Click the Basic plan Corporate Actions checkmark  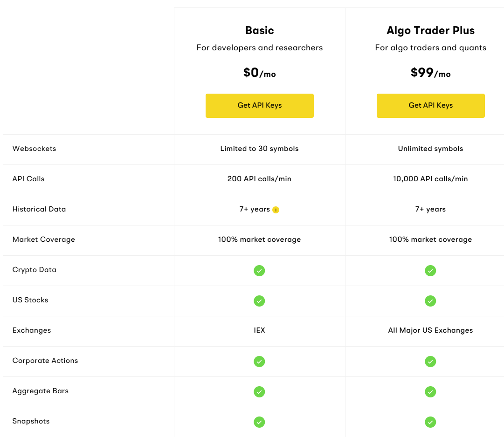tap(259, 362)
